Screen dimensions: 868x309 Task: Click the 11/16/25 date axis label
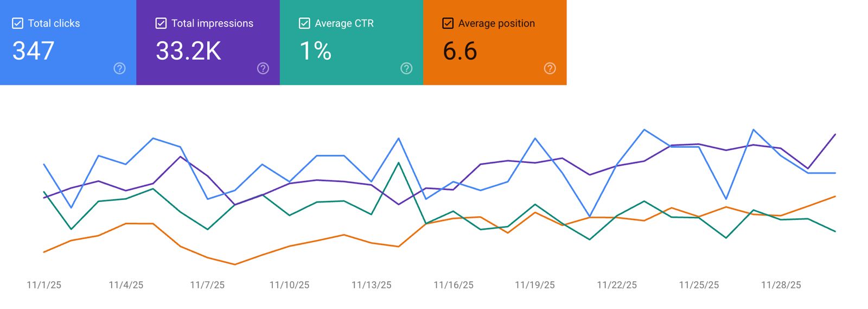pos(454,285)
